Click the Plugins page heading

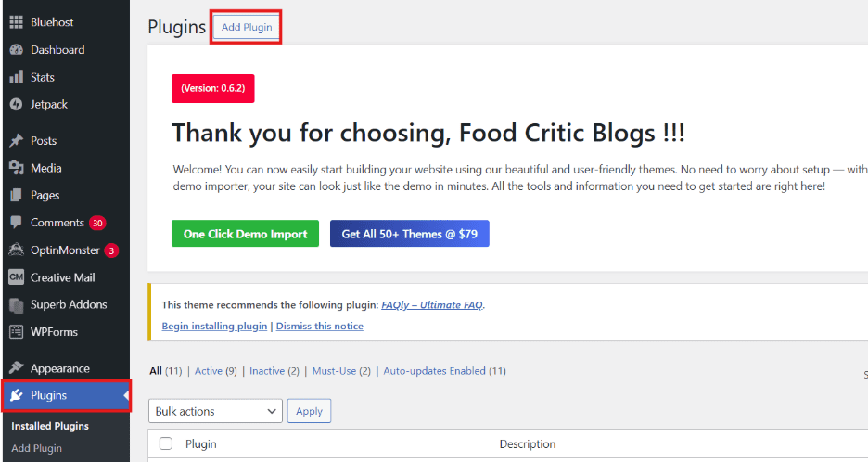[x=176, y=27]
